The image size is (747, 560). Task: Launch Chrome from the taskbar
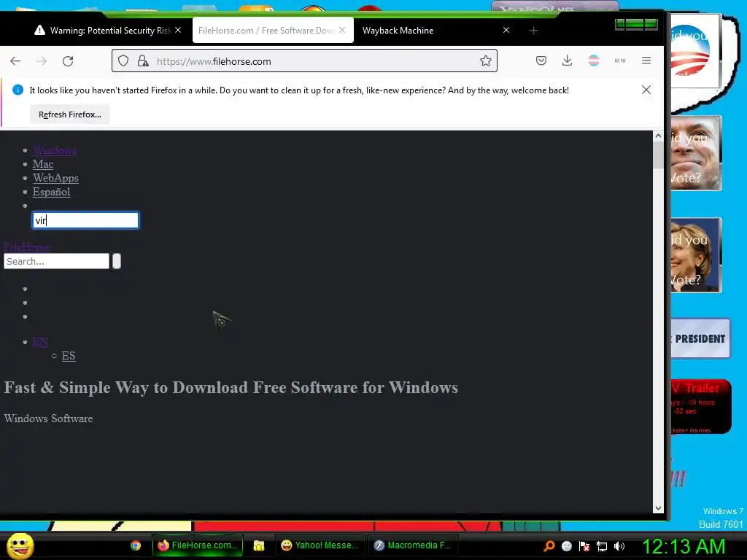click(136, 545)
